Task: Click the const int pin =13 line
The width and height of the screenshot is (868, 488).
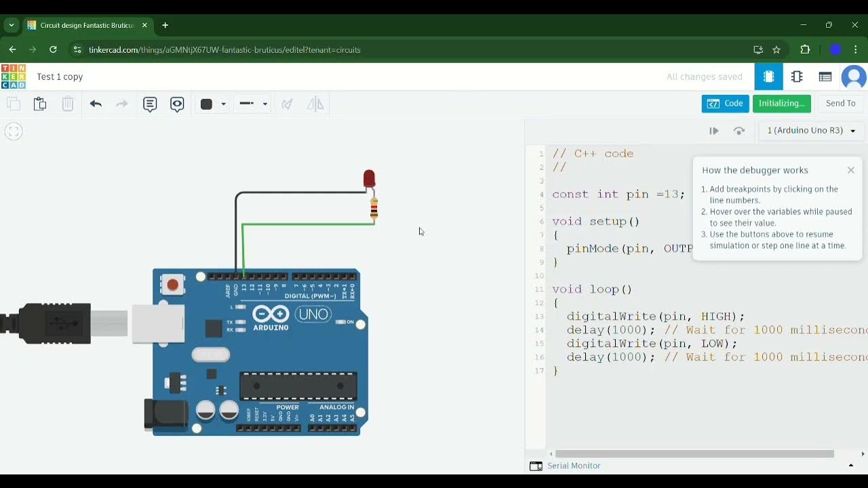Action: tap(618, 195)
